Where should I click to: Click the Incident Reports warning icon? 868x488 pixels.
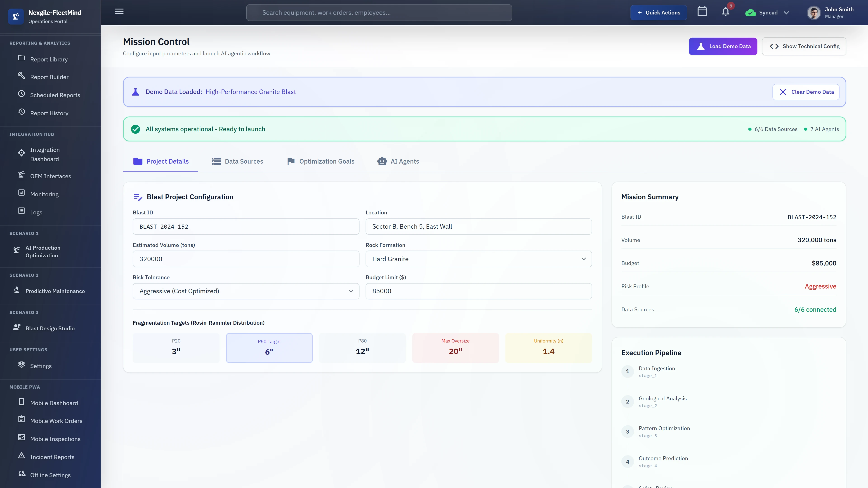click(x=21, y=456)
